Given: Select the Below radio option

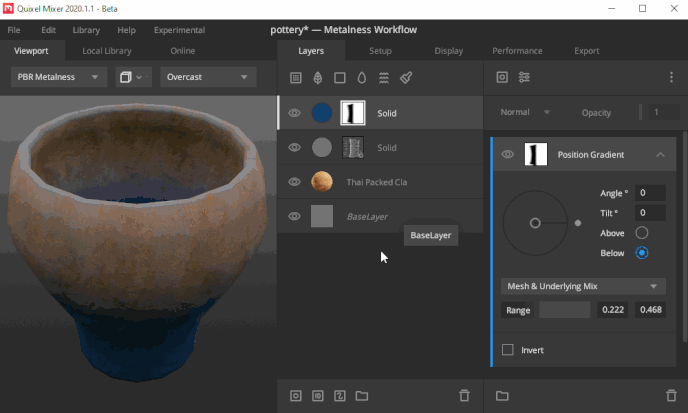Looking at the screenshot, I should click(641, 253).
